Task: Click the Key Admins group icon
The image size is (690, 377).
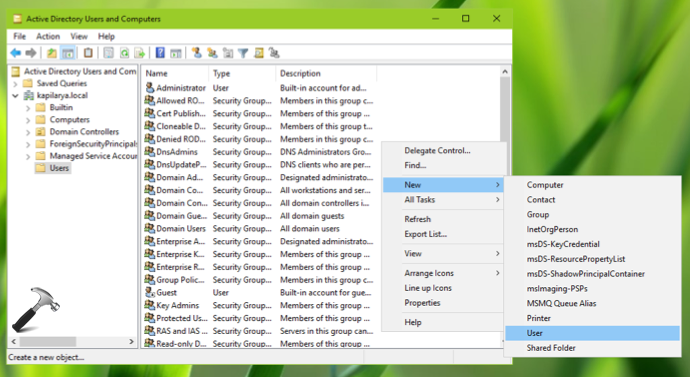Action: (x=150, y=305)
